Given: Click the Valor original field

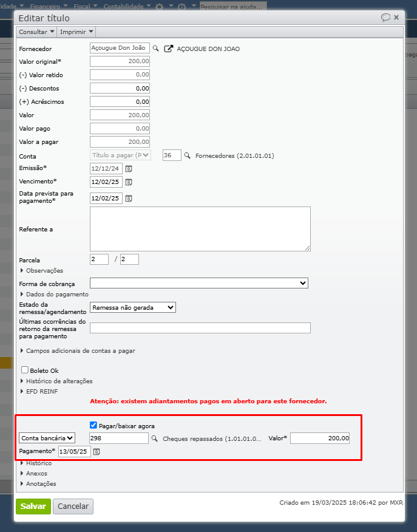Looking at the screenshot, I should click(x=120, y=61).
